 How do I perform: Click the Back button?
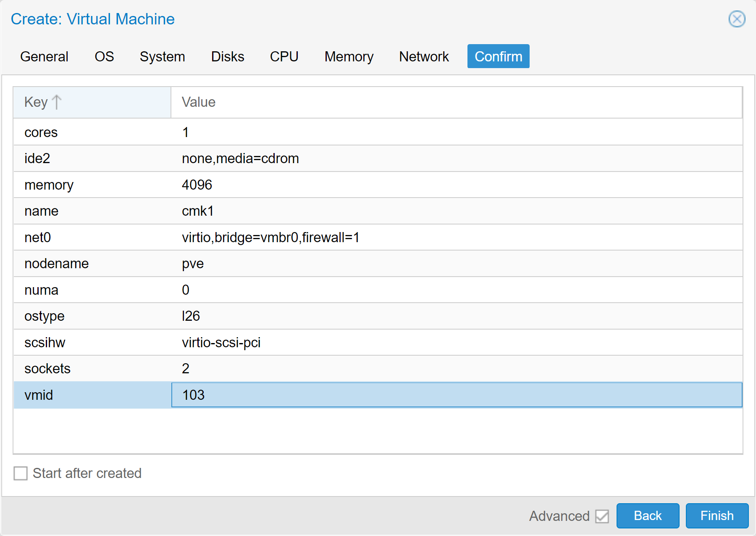pos(648,516)
